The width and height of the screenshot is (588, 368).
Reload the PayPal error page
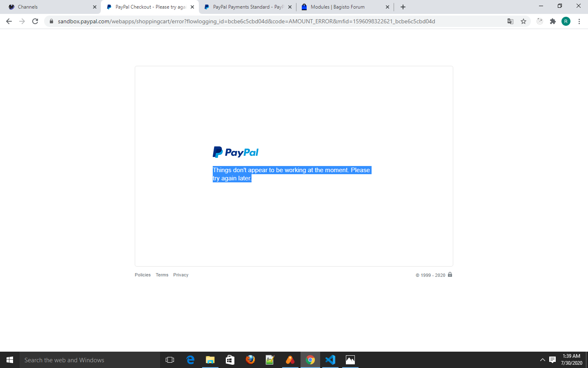tap(35, 21)
